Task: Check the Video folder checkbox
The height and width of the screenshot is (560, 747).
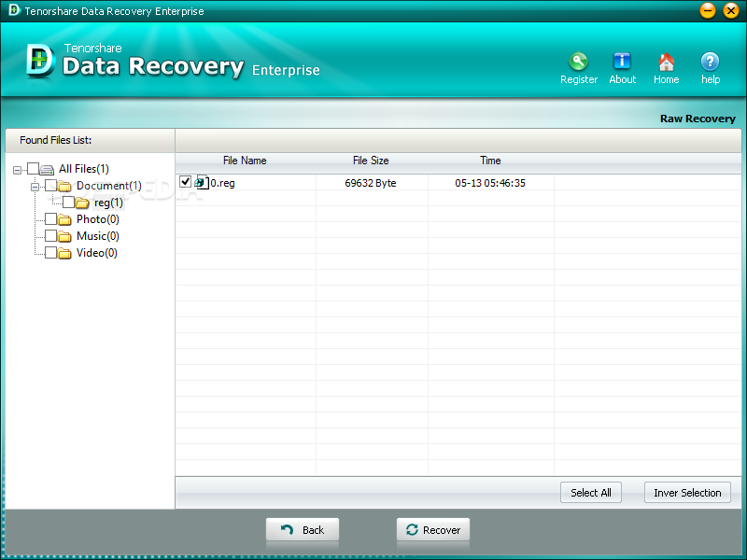Action: tap(50, 252)
